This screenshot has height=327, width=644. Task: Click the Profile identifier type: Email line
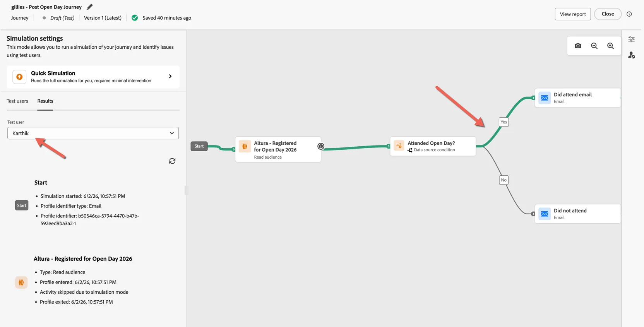(x=71, y=206)
